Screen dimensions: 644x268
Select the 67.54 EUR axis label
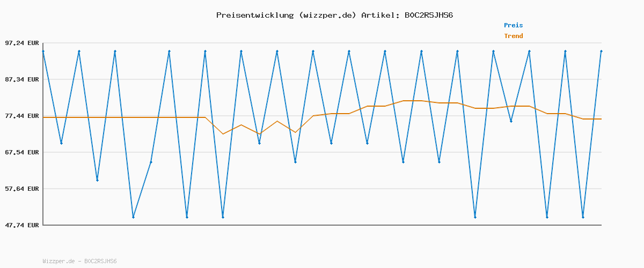23,152
